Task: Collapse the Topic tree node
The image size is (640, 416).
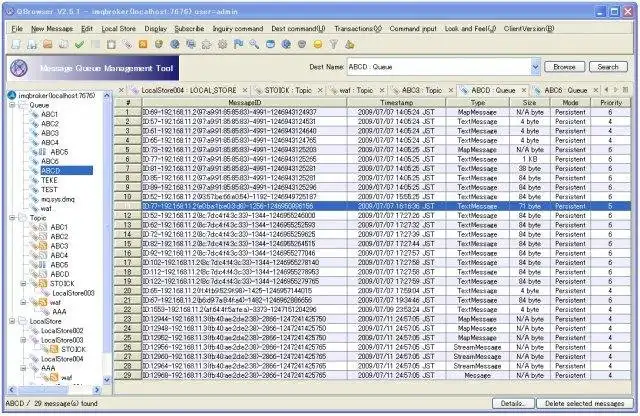Action: click(x=12, y=218)
